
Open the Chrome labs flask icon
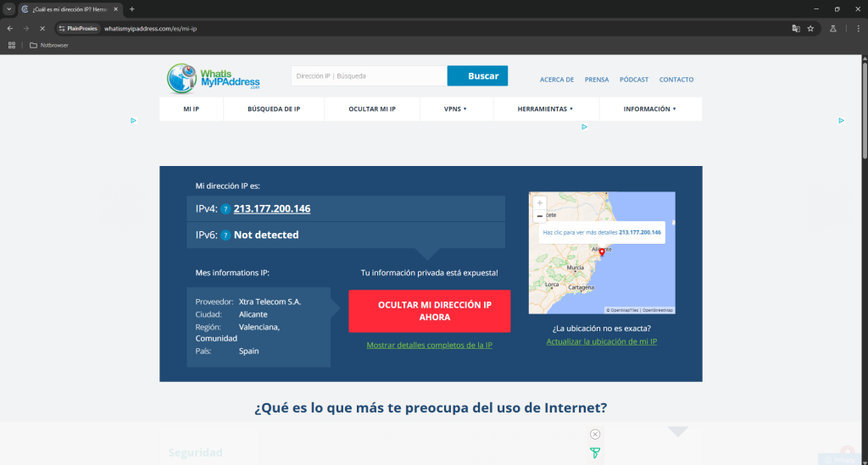pos(832,29)
